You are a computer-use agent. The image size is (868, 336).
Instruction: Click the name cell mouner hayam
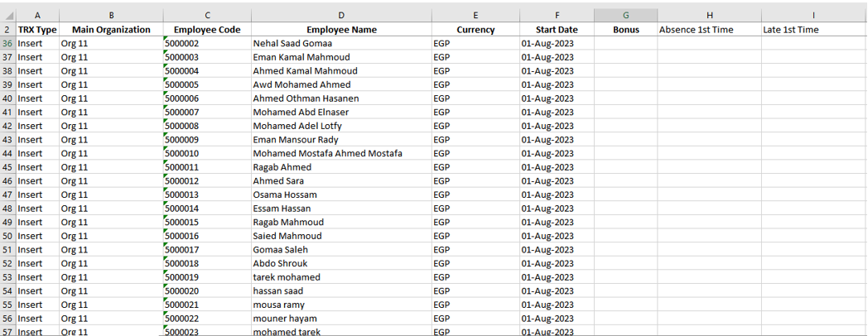tap(341, 319)
